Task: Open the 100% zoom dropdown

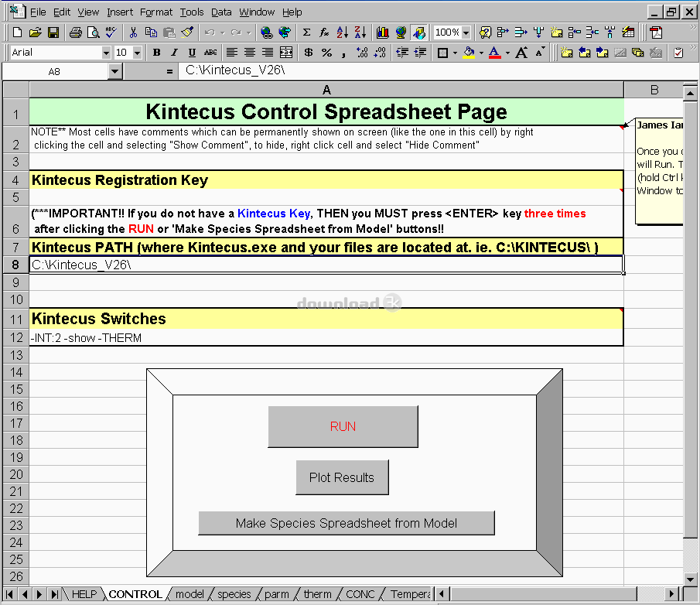Action: (x=466, y=32)
